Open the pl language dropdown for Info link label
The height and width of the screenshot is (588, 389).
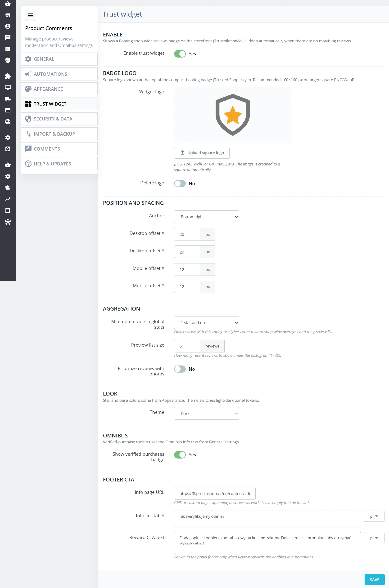pyautogui.click(x=374, y=516)
